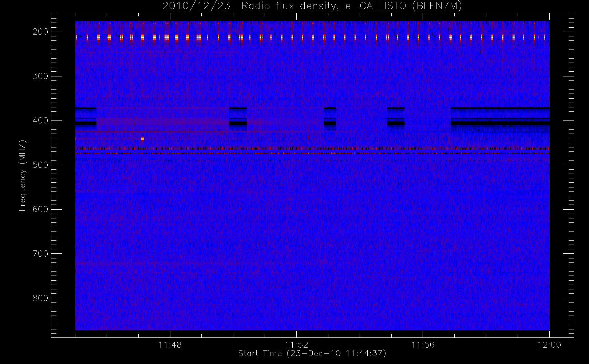Click the 600 frequency tick label
The height and width of the screenshot is (364, 589).
click(40, 209)
